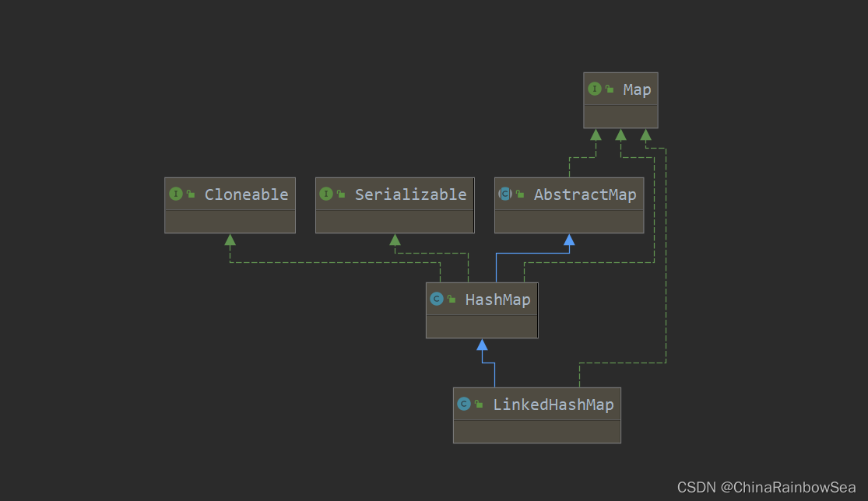868x501 pixels.
Task: Select the Cloneable node label
Action: pos(246,194)
